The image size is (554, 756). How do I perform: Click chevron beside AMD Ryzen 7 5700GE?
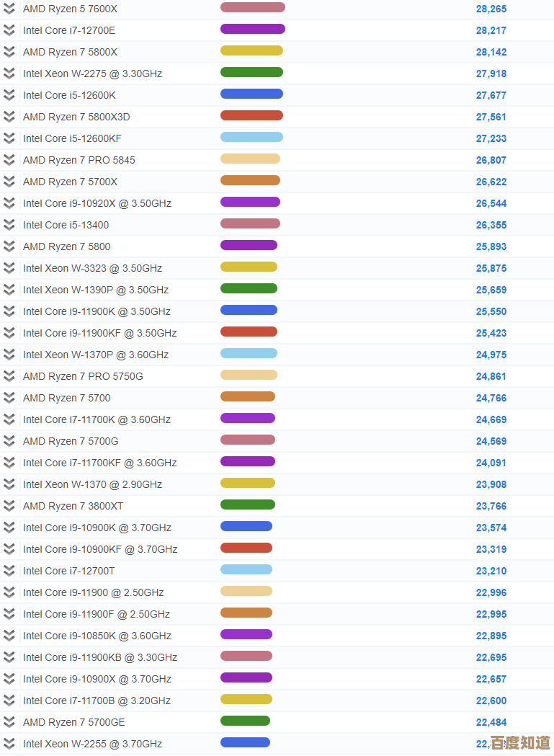pyautogui.click(x=9, y=722)
